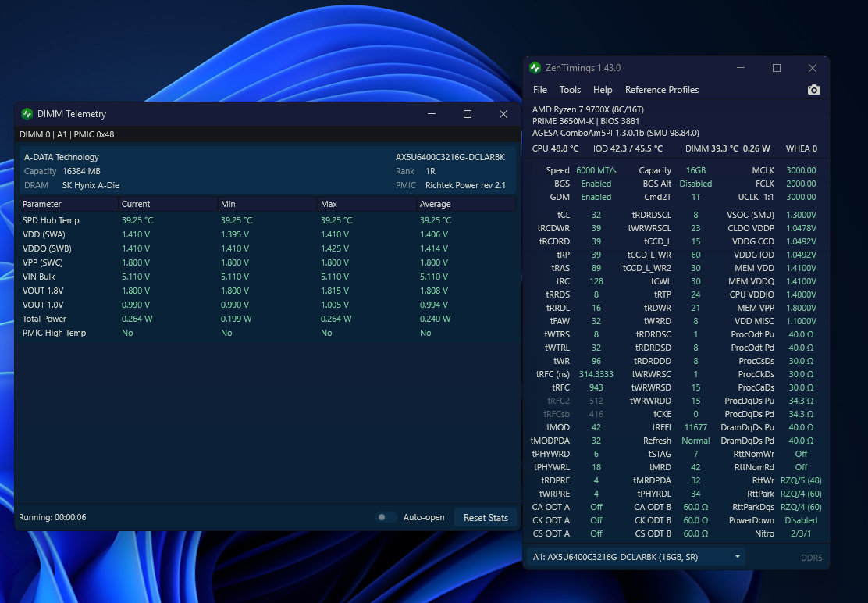Click the DIMM 39.3 °C 0.26 W reading

point(727,148)
